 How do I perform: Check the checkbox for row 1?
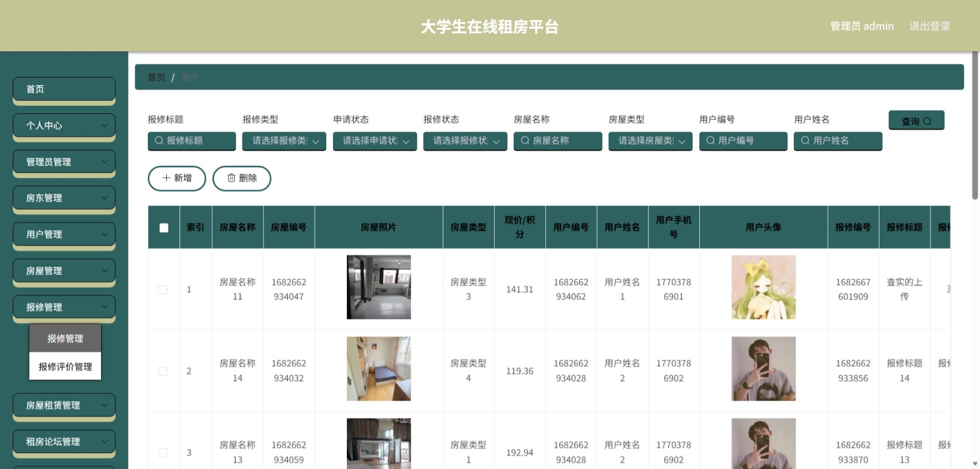click(163, 290)
